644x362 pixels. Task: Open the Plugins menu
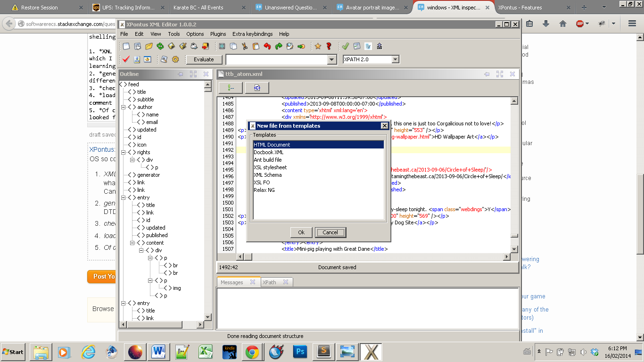tap(218, 34)
